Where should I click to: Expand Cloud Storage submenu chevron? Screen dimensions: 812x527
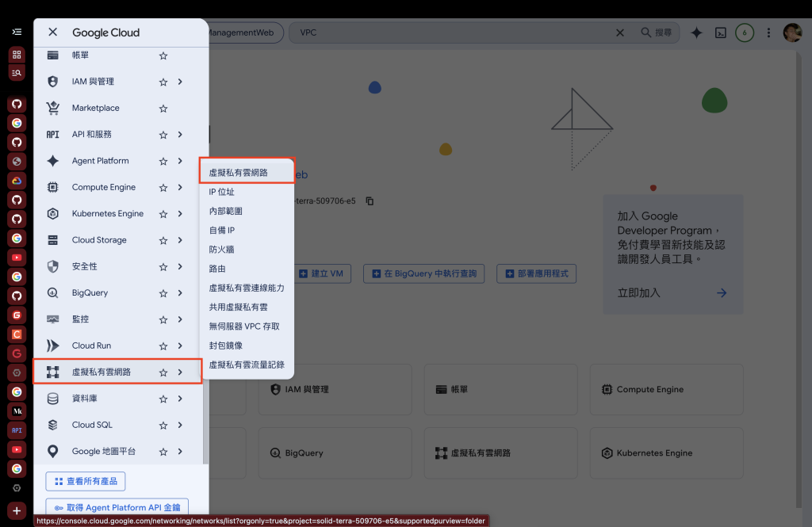180,239
